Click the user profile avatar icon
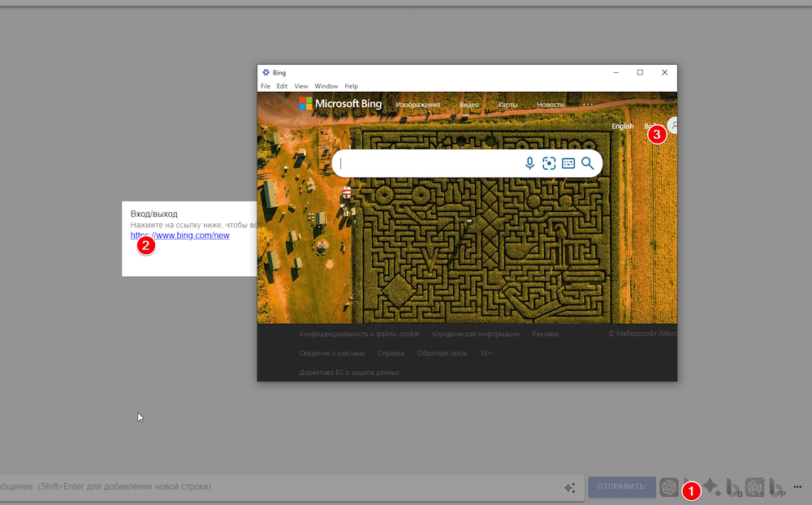The image size is (812, 505). tap(673, 126)
